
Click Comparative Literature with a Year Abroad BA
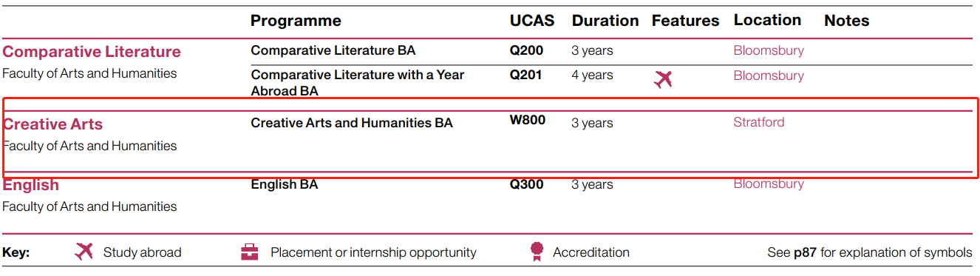pos(358,83)
